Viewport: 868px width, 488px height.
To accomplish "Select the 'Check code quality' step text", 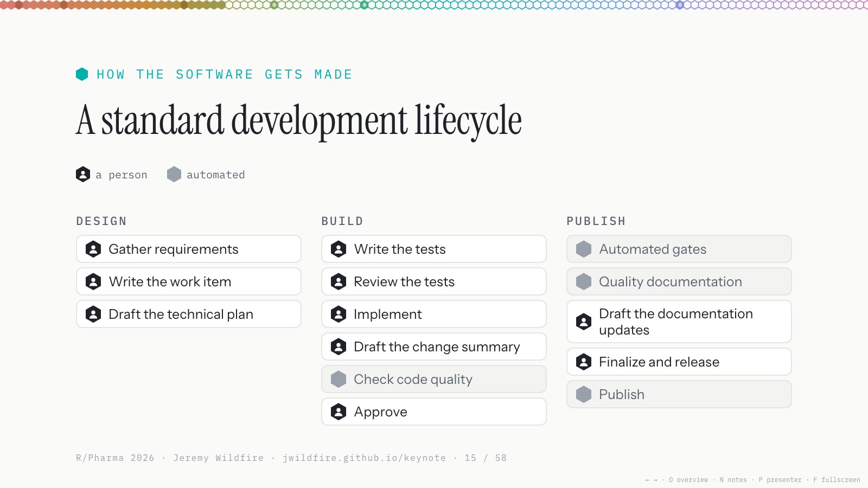I will 413,380.
